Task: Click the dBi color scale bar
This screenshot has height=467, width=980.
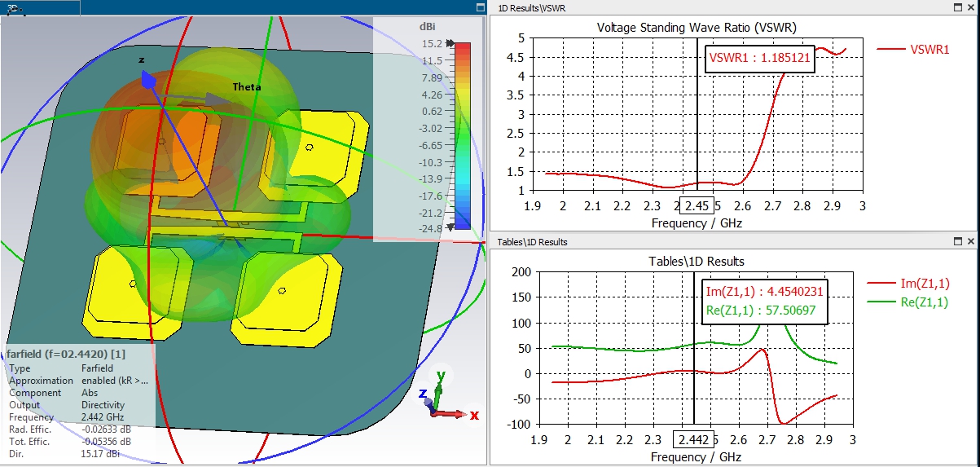Action: pos(462,135)
